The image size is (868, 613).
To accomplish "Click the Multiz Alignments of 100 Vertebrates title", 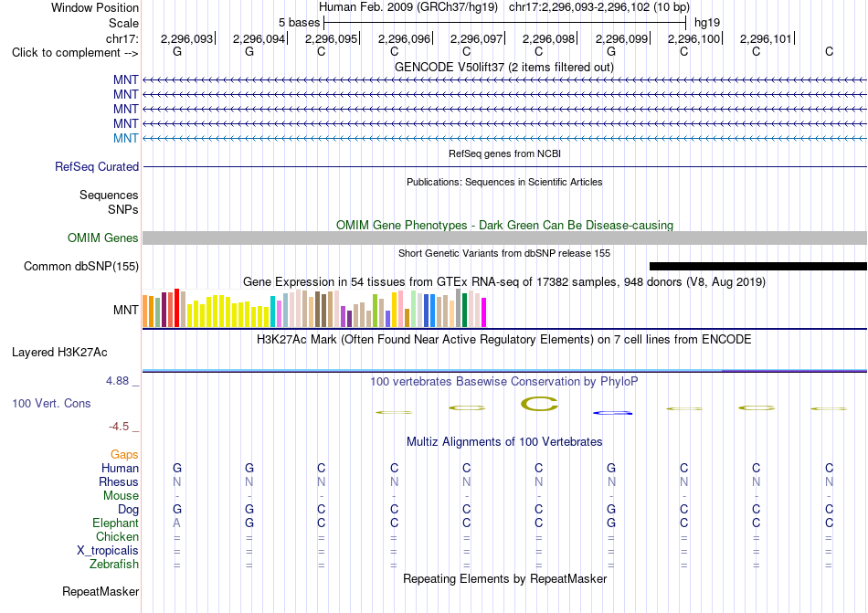I will (504, 441).
